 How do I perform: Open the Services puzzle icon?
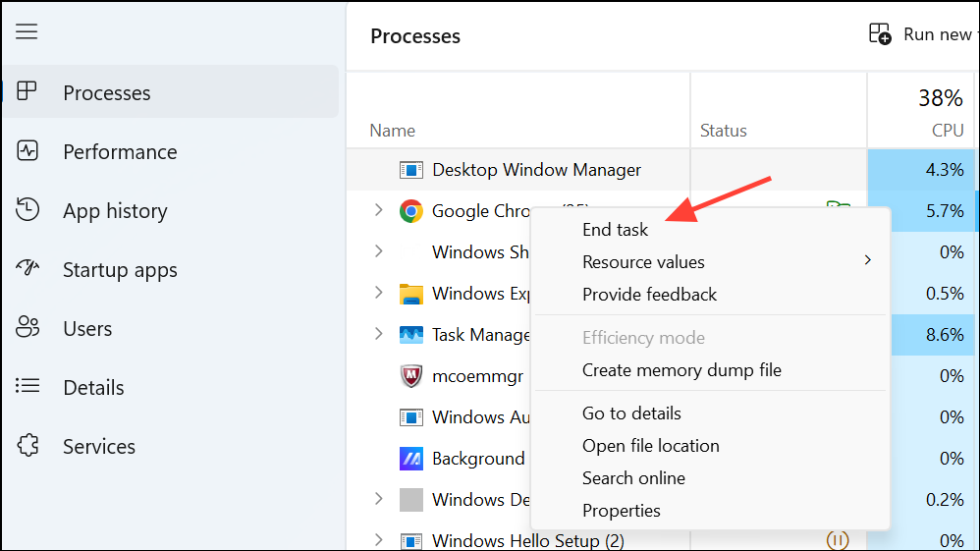coord(27,446)
